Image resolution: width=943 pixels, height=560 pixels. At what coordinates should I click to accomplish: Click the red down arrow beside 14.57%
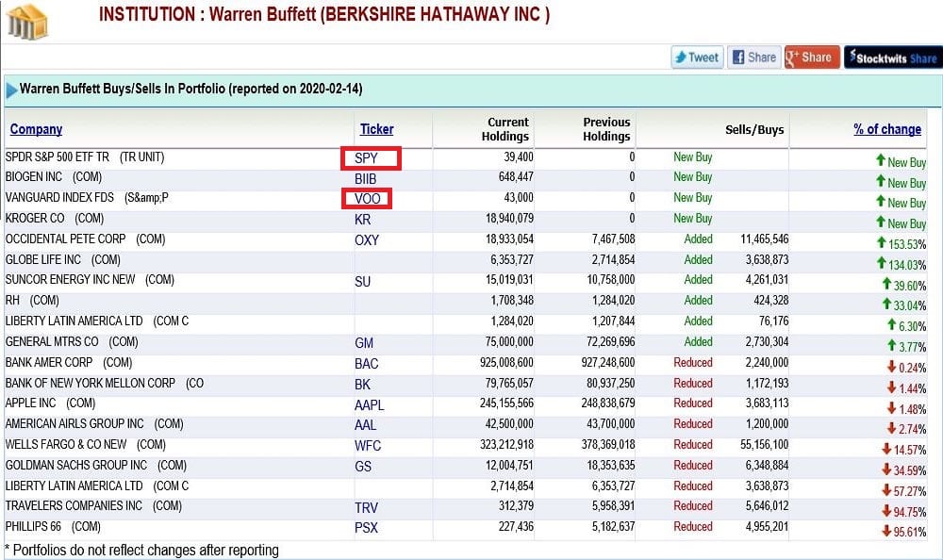click(x=886, y=449)
